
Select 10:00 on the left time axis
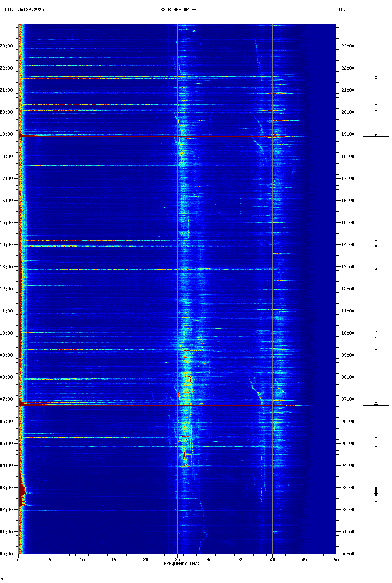[x=6, y=333]
